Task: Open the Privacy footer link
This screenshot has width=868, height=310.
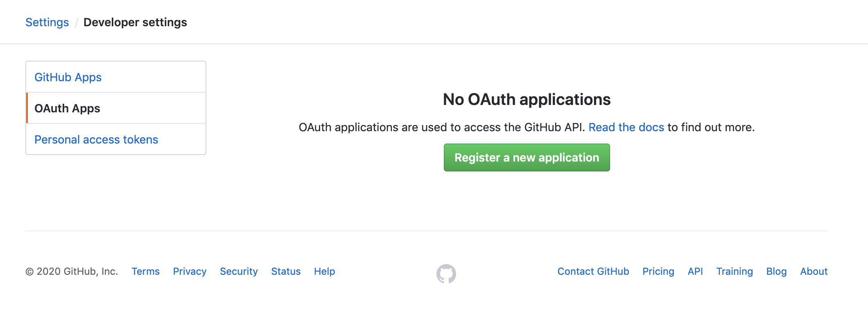Action: click(190, 271)
